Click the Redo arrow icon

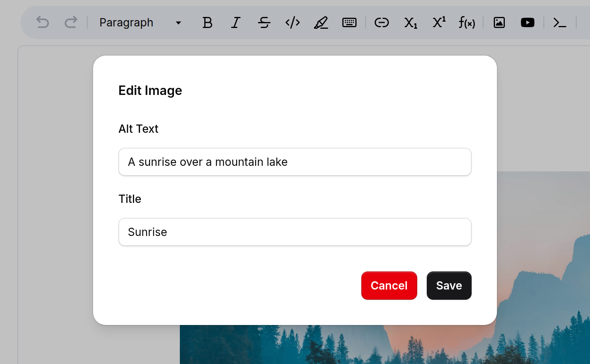pyautogui.click(x=71, y=22)
